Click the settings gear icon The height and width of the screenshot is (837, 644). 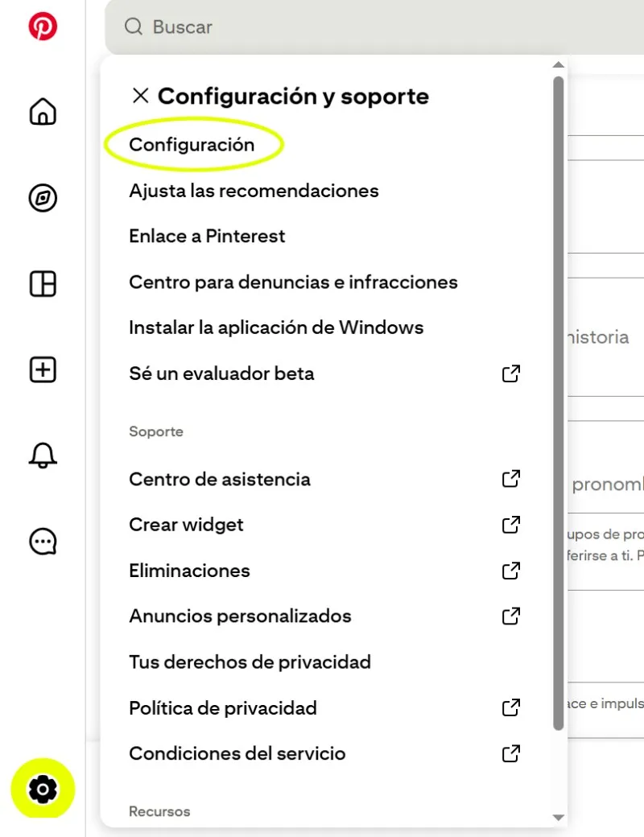click(x=43, y=790)
